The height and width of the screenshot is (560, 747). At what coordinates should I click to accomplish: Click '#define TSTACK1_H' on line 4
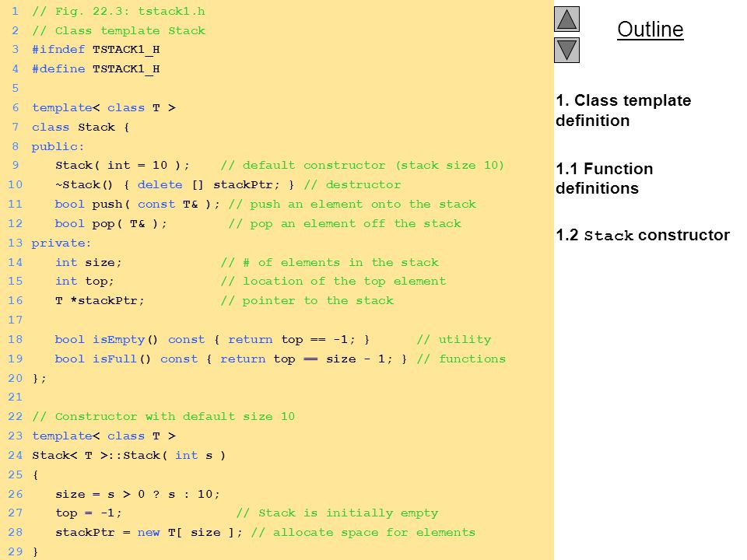(x=96, y=69)
